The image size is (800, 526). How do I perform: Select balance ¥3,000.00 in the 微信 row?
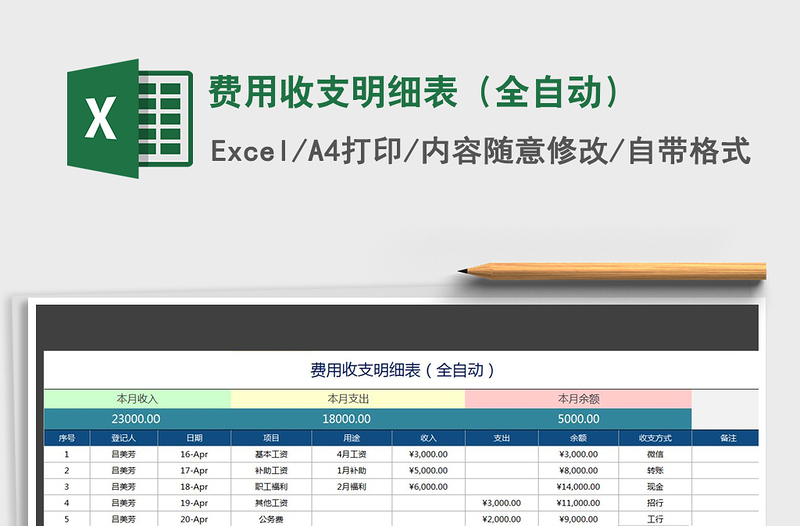coord(578,454)
